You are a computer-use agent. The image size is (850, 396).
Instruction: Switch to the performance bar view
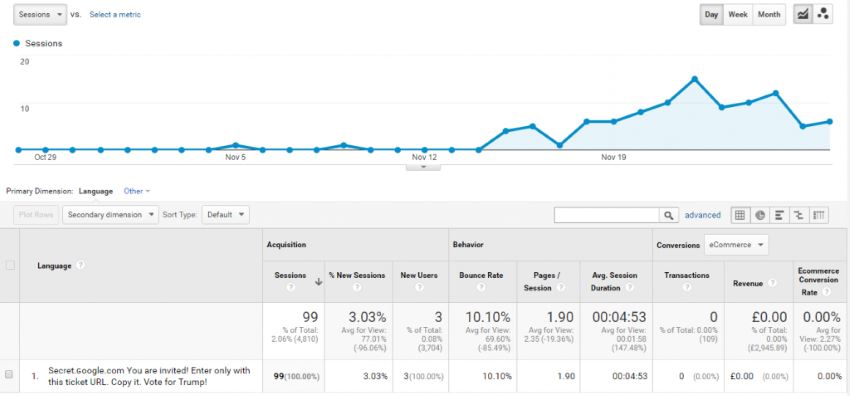[x=780, y=215]
